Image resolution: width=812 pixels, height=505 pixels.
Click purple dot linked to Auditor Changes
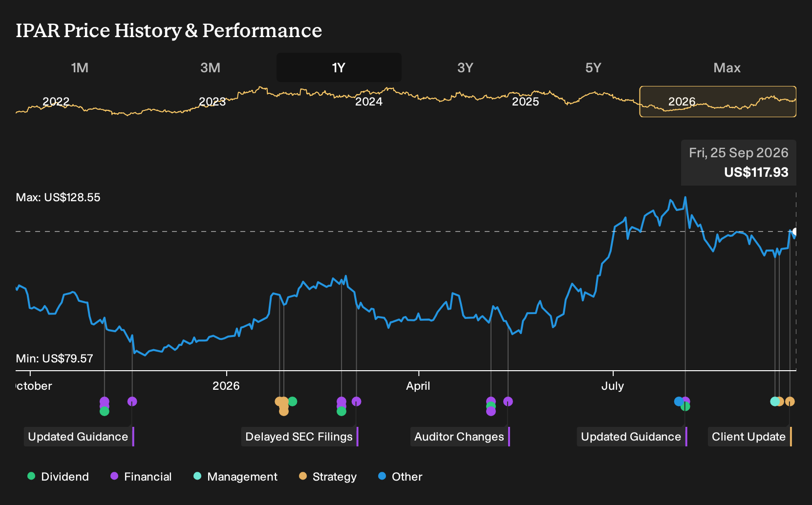tap(508, 401)
